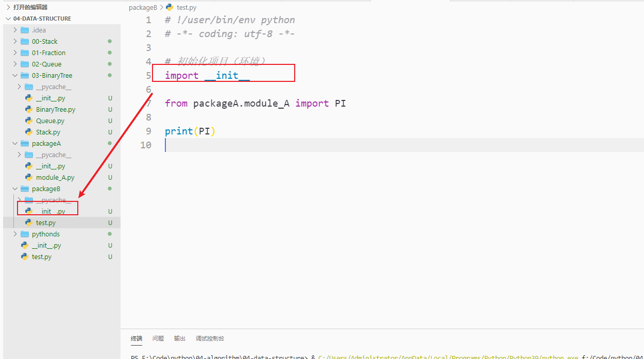Click line number 6 in the gutter

tap(148, 90)
